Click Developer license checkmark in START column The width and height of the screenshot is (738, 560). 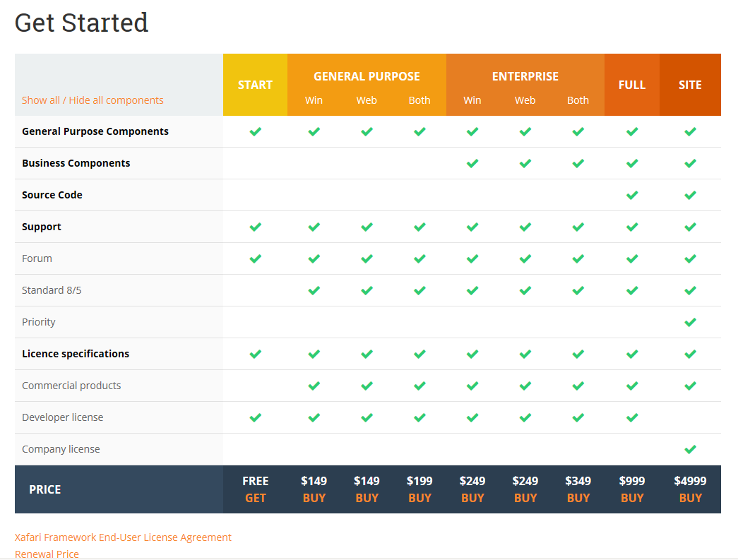(x=256, y=417)
